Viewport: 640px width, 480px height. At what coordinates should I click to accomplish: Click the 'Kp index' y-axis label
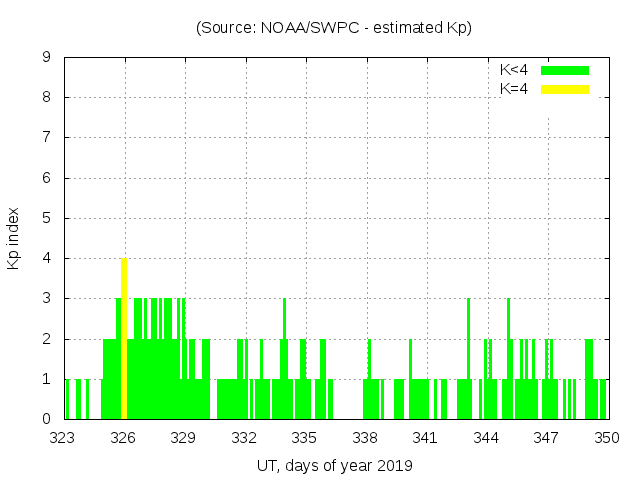tap(14, 239)
